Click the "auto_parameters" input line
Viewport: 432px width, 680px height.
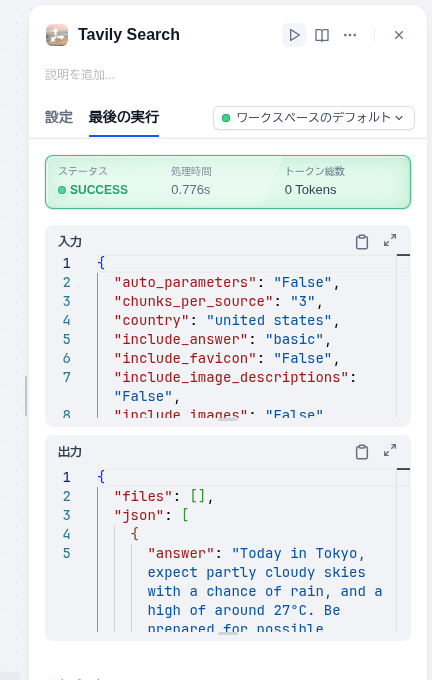click(226, 282)
